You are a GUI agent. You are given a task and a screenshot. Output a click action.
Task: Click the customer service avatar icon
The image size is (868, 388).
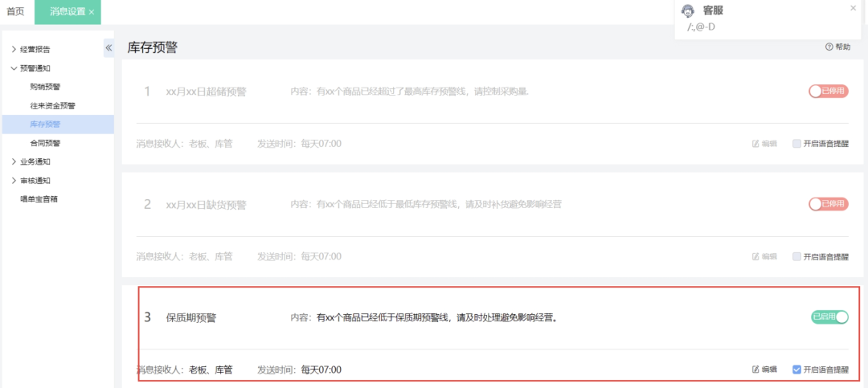pos(687,10)
